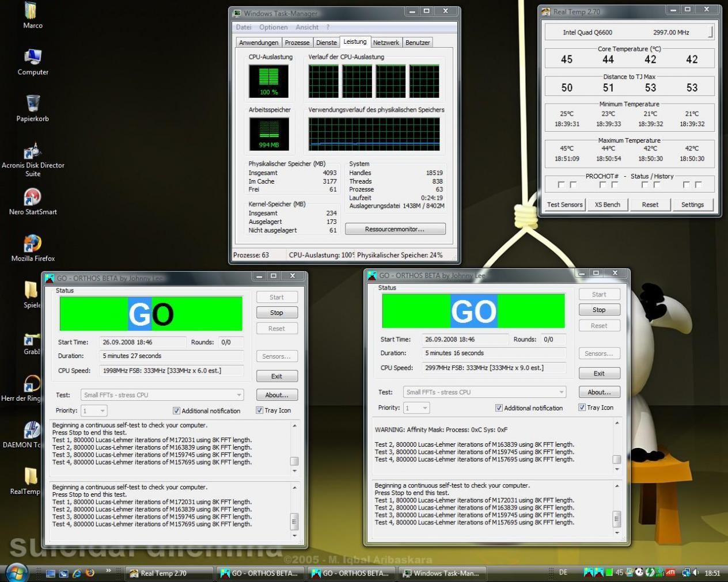The image size is (728, 582).
Task: Launch Firefox from the quick launch bar
Action: click(x=90, y=573)
